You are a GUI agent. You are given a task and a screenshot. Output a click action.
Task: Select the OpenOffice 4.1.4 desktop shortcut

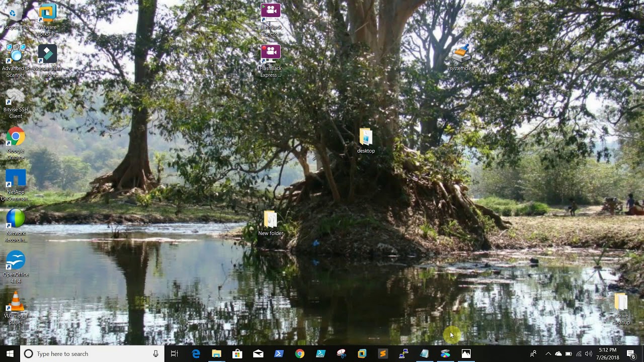tap(15, 267)
